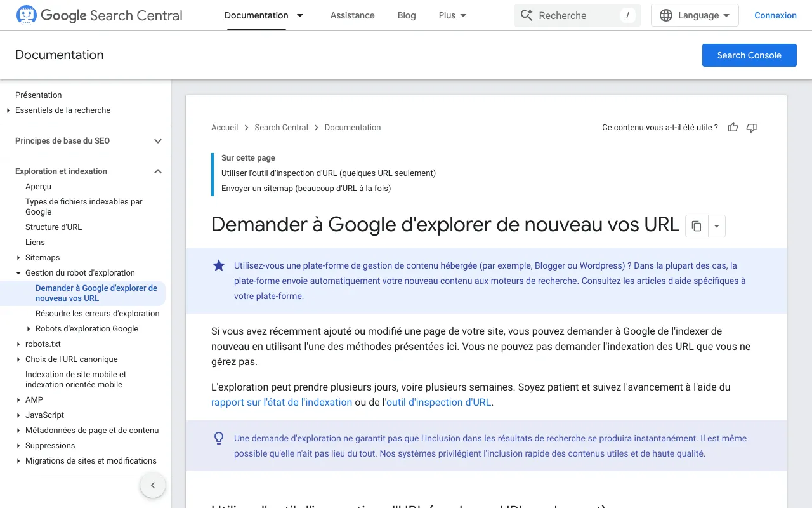The image size is (812, 508).
Task: Open the Plus menu
Action: 453,15
